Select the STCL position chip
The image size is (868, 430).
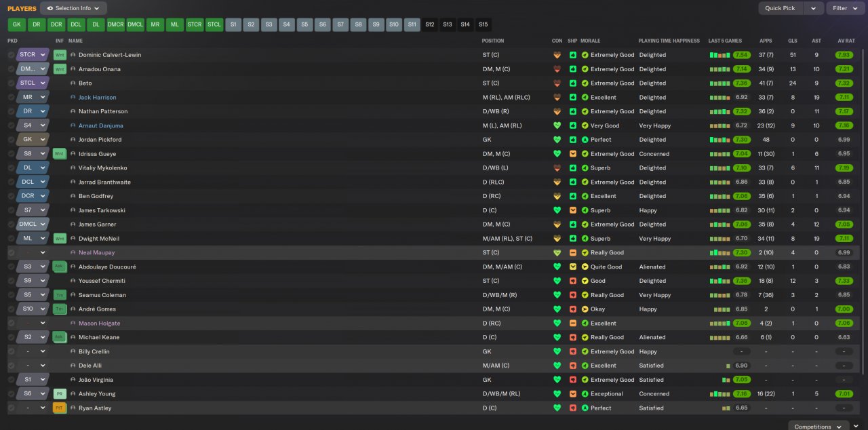click(214, 24)
